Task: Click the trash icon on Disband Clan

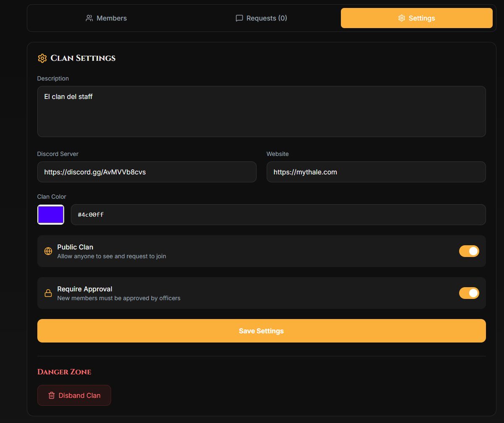Action: [x=52, y=395]
